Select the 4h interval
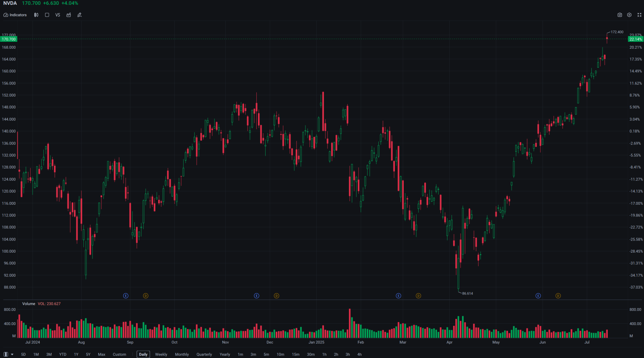Screen dimensions: 644x358 359,354
